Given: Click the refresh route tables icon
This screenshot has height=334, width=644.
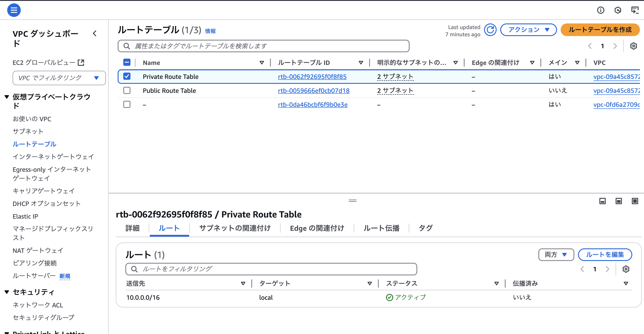Looking at the screenshot, I should tap(490, 30).
